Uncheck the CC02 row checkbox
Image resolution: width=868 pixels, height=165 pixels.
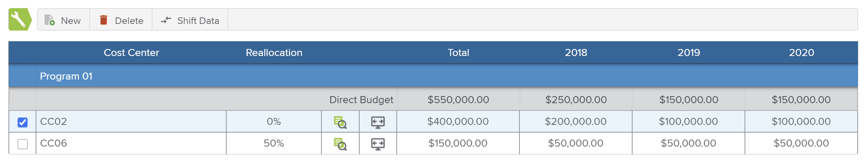click(22, 122)
